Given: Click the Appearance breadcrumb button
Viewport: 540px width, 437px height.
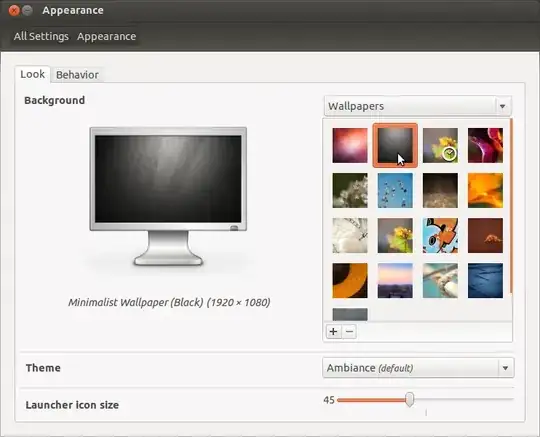Looking at the screenshot, I should tap(106, 36).
